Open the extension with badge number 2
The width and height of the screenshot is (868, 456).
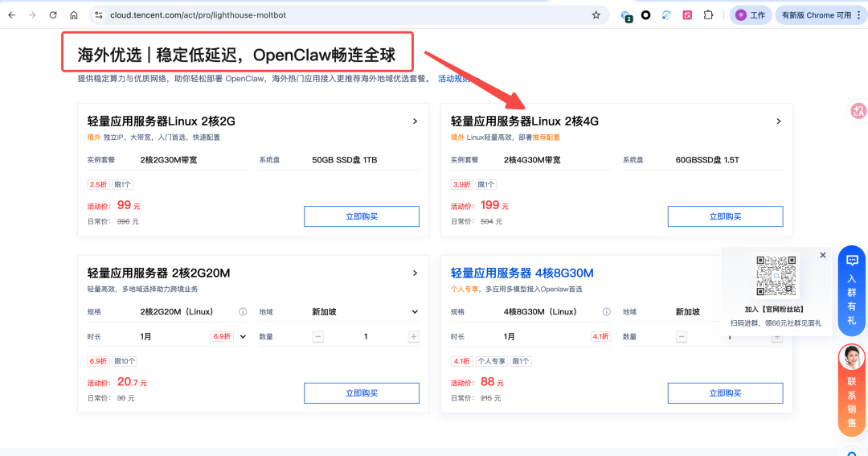(x=626, y=16)
